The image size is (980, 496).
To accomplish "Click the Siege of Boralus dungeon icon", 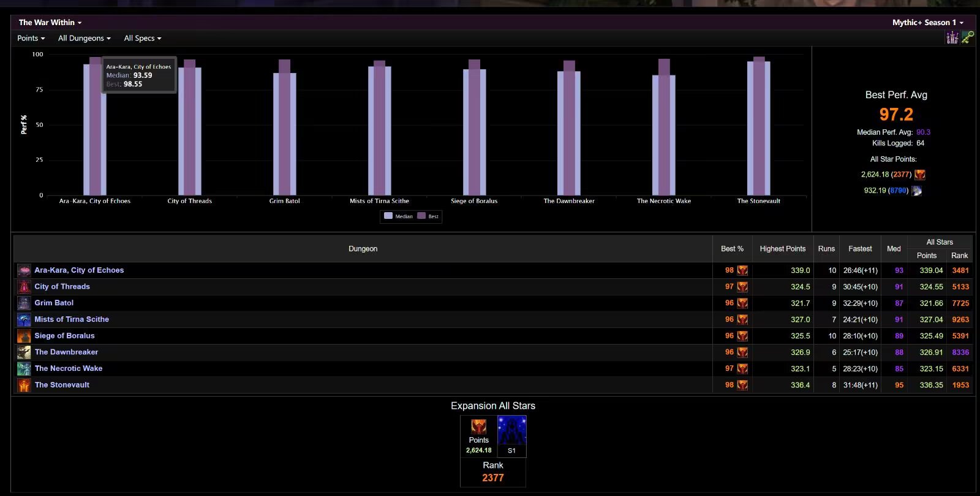I will [x=24, y=336].
